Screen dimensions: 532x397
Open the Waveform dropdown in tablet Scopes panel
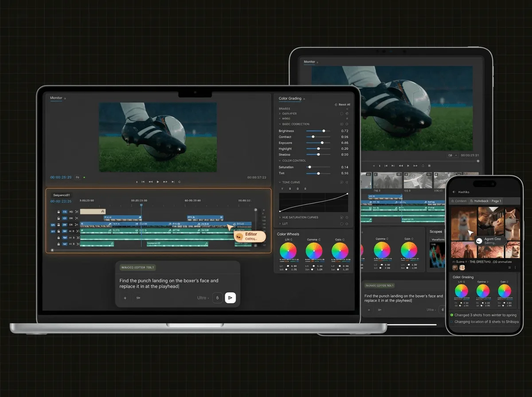(438, 240)
